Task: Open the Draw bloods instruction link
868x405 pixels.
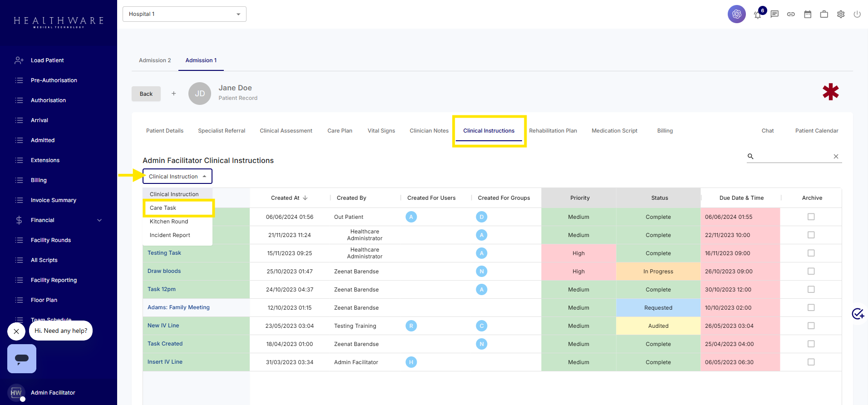Action: tap(164, 271)
